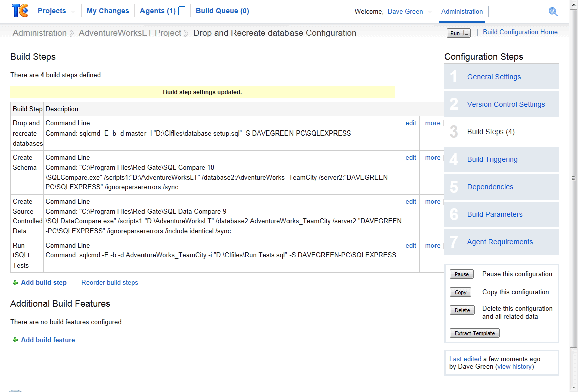Click Add build step link
578x392 pixels.
[x=44, y=283]
